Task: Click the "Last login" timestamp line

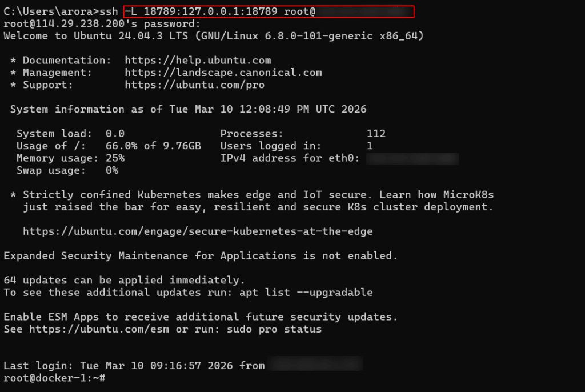Action: click(x=134, y=366)
